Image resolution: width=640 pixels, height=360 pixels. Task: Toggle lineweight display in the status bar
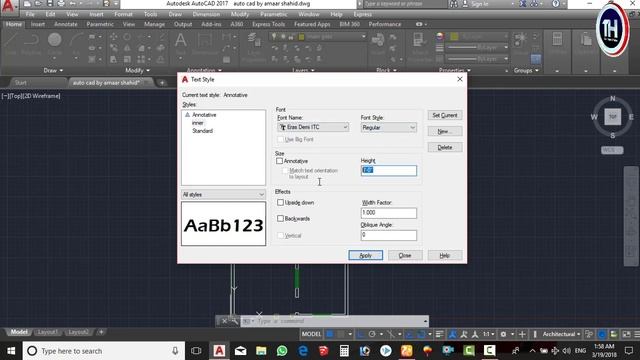[440, 334]
